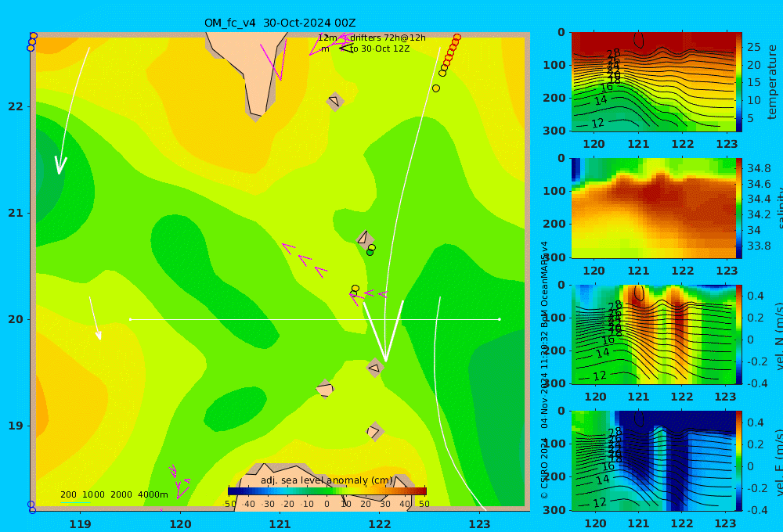Open the temperature cross-section panel
The width and height of the screenshot is (783, 532).
(653, 82)
